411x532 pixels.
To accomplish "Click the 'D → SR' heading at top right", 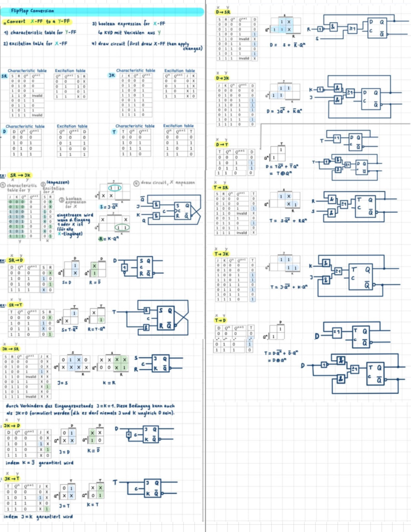I will 223,12.
